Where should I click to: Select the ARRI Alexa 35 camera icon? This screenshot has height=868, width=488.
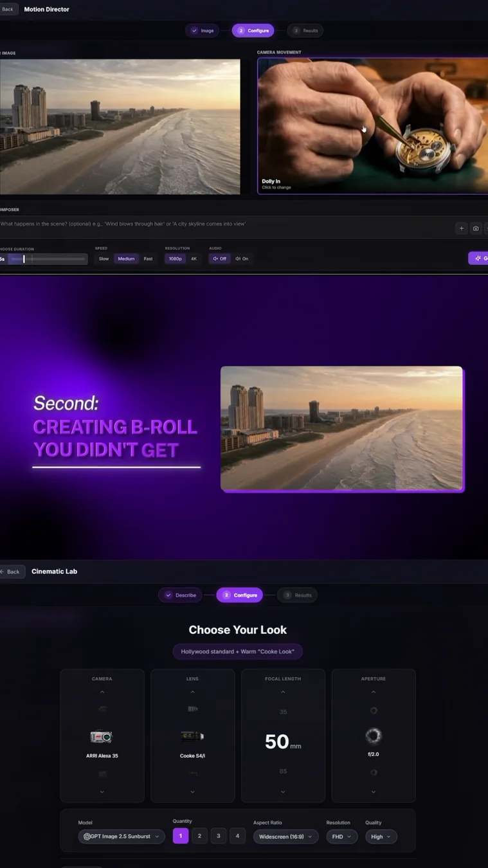tap(102, 737)
